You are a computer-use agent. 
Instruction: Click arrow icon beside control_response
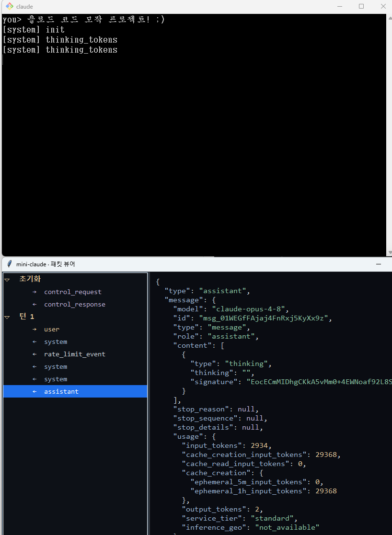[34, 304]
